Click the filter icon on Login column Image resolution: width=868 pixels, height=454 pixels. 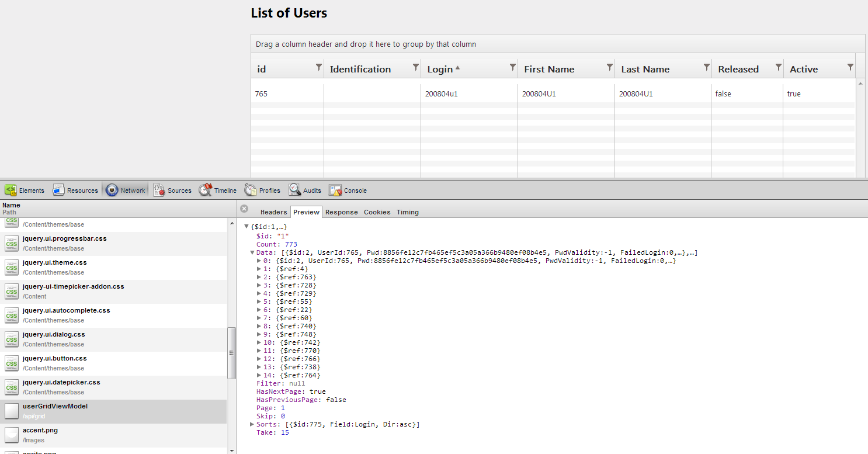click(512, 67)
